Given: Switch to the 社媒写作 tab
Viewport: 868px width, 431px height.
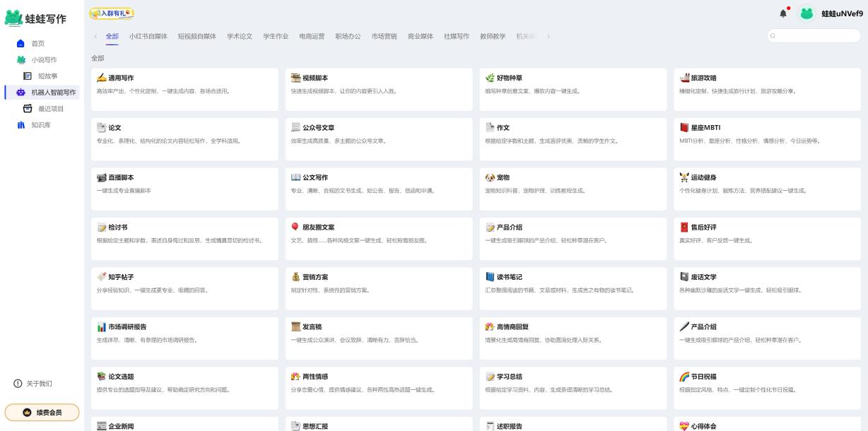Looking at the screenshot, I should pyautogui.click(x=456, y=36).
